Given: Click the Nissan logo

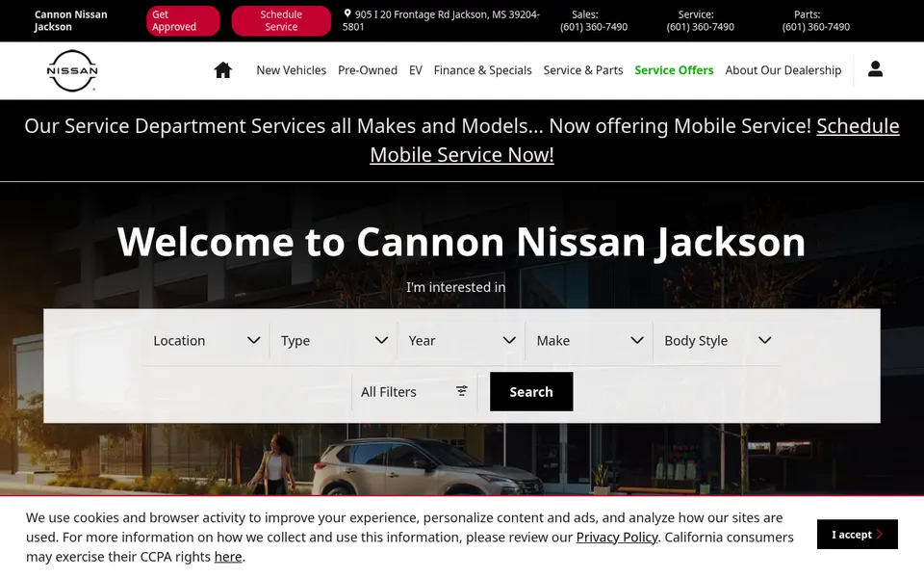Looking at the screenshot, I should [72, 70].
